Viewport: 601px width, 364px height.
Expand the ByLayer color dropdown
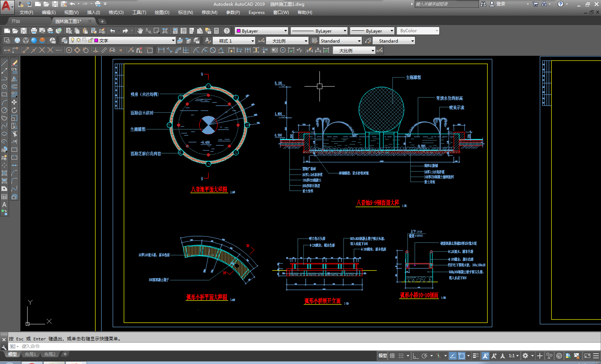coord(285,31)
